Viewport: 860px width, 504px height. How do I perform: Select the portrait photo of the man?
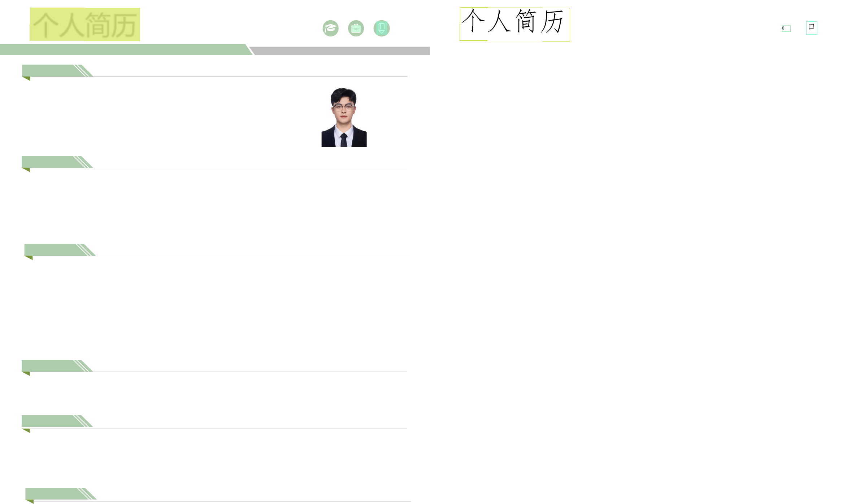(x=344, y=117)
